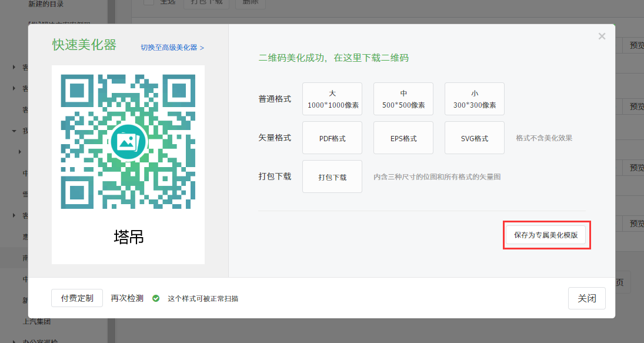Screen dimensions: 644x343
Task: Switch to the advanced beautifier (切换至高级美化器)
Action: (x=172, y=48)
